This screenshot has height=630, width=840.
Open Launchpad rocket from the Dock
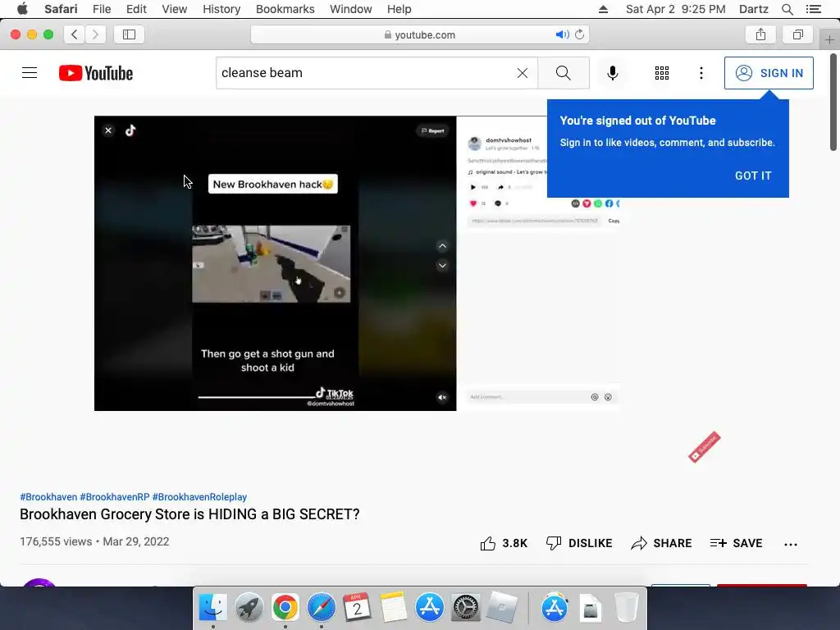coord(249,608)
